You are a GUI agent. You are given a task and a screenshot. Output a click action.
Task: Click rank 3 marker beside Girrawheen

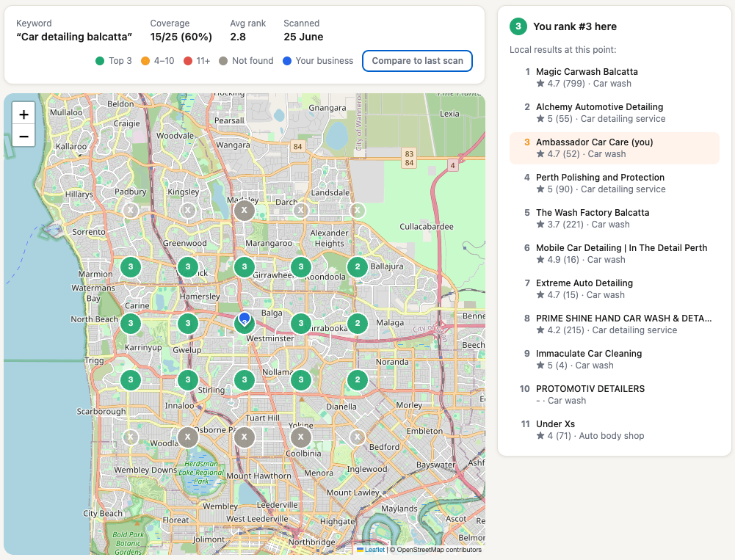pyautogui.click(x=245, y=266)
